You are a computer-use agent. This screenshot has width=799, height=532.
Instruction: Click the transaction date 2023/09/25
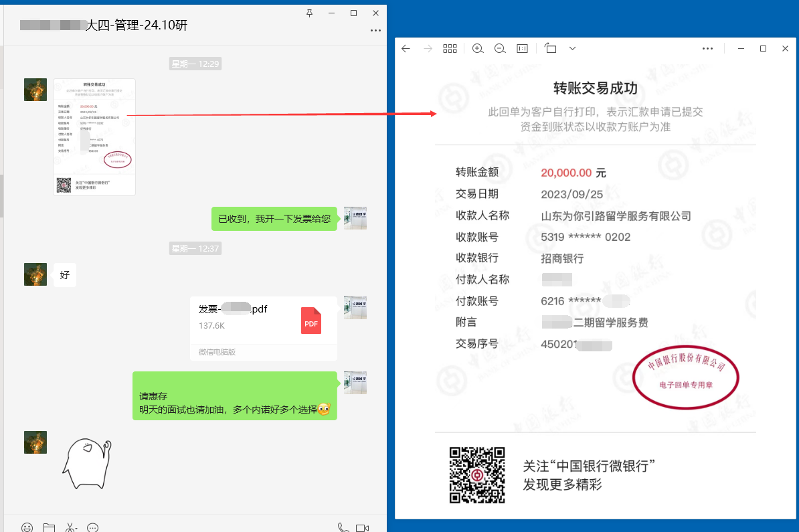(x=571, y=194)
